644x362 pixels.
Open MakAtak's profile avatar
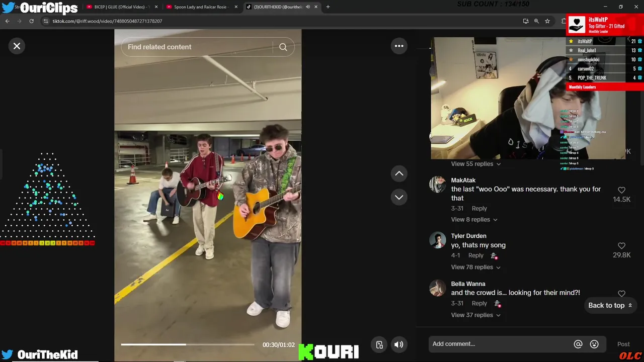coord(438,185)
